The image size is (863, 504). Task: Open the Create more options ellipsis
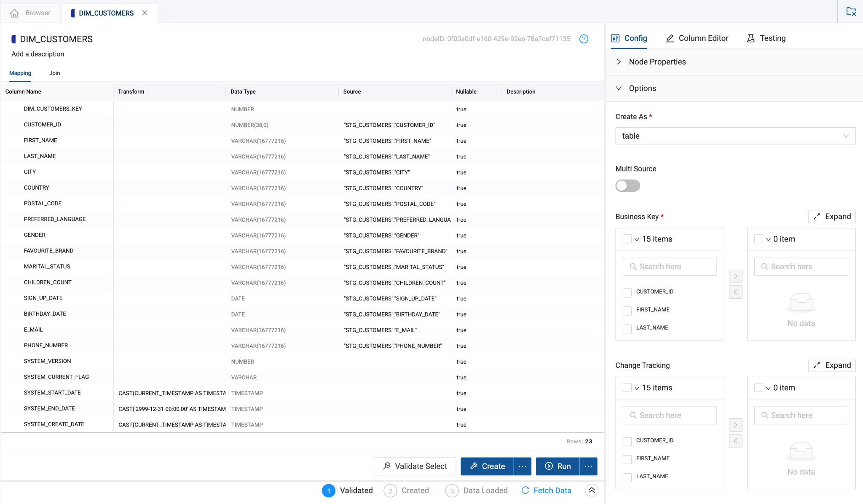click(523, 466)
